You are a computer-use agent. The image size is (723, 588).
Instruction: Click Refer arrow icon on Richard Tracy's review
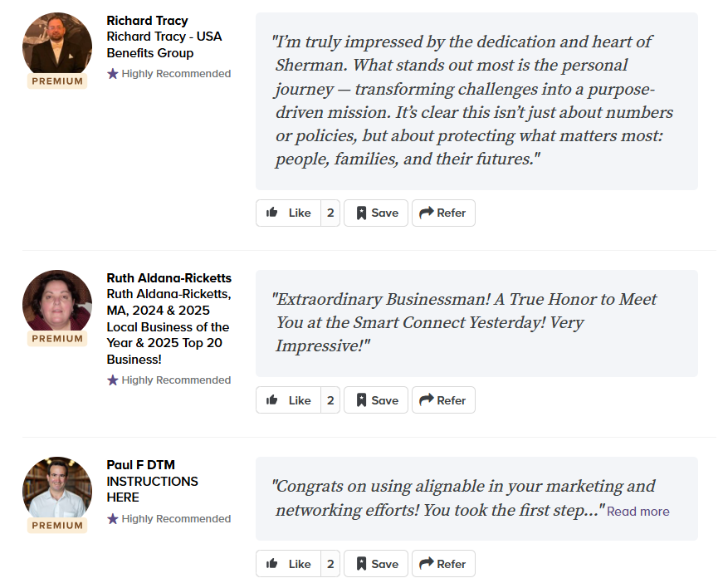(x=427, y=213)
